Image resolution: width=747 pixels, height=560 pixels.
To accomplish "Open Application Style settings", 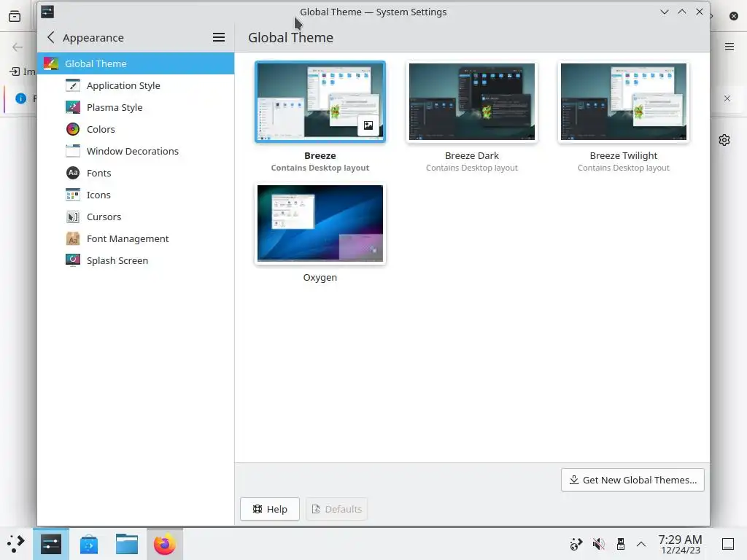I will pyautogui.click(x=136, y=86).
